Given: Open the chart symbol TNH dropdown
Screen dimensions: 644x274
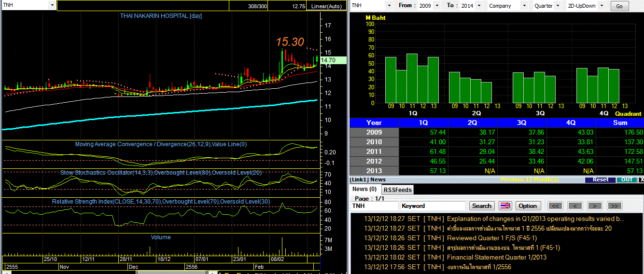Looking at the screenshot, I should tap(52, 6).
